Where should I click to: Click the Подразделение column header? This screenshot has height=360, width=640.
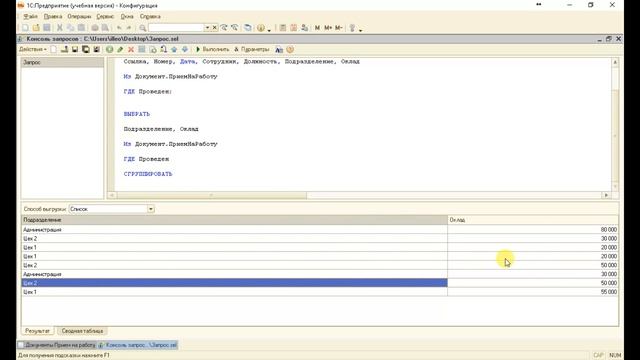[x=234, y=220]
